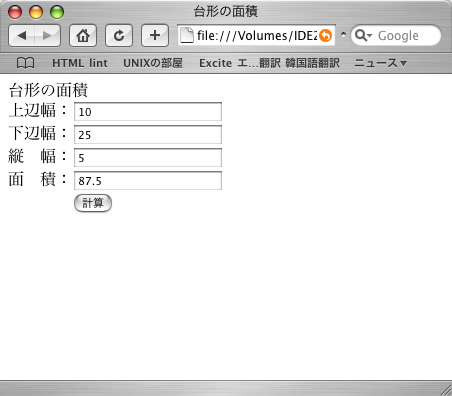Image resolution: width=452 pixels, height=396 pixels.
Task: Open the Google search magnifier dropdown
Action: click(363, 35)
